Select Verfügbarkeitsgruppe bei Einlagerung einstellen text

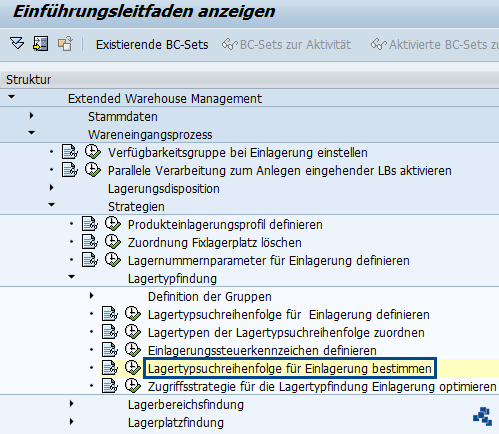[x=238, y=153]
